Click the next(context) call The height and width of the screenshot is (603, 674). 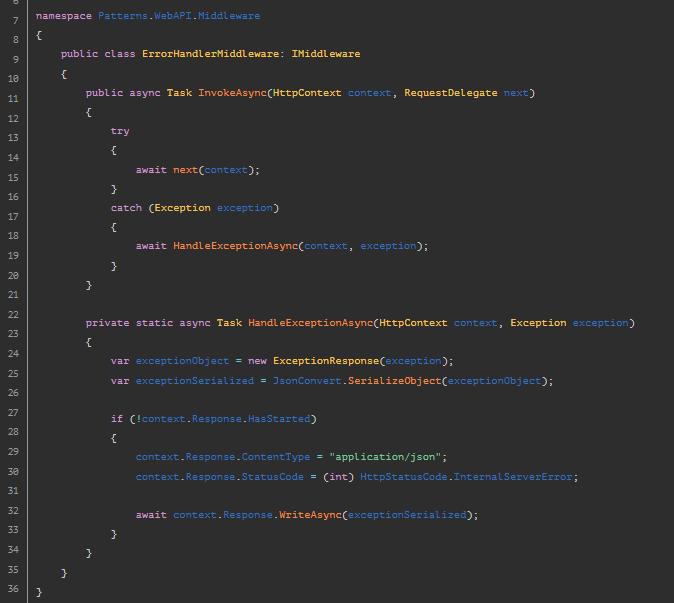214,170
